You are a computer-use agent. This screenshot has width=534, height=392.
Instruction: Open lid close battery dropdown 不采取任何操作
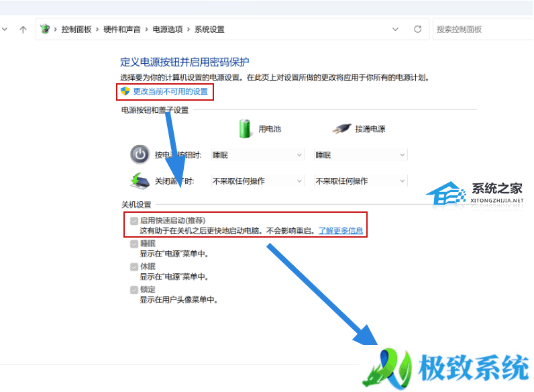pos(257,181)
